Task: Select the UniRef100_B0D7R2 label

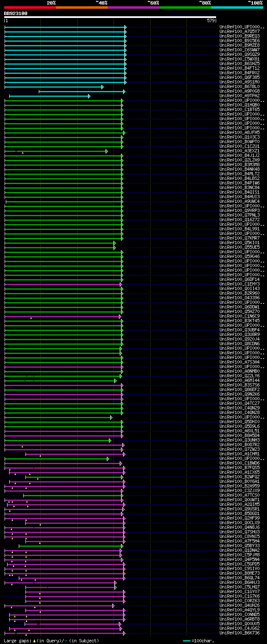Action: 239,444
